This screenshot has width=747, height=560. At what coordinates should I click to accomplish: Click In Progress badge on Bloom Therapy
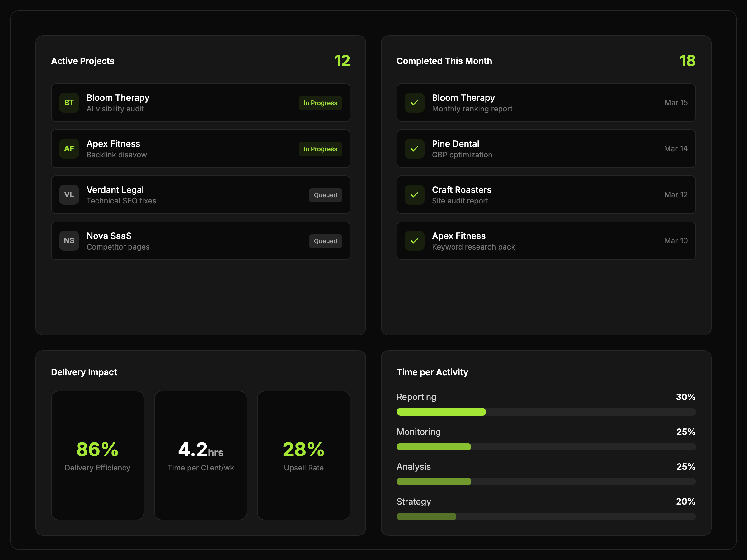(320, 103)
